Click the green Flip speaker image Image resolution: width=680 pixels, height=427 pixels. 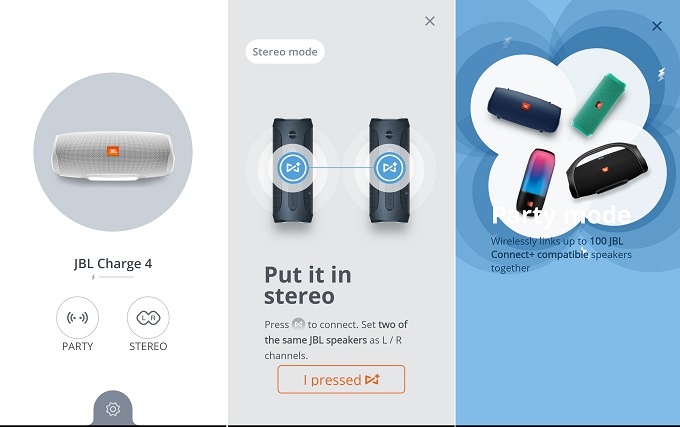(x=599, y=105)
